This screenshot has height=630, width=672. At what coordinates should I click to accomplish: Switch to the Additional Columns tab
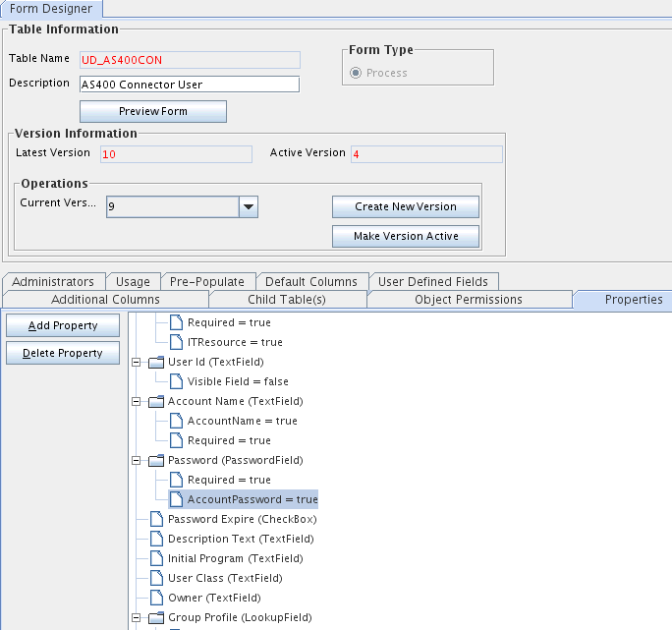(105, 300)
